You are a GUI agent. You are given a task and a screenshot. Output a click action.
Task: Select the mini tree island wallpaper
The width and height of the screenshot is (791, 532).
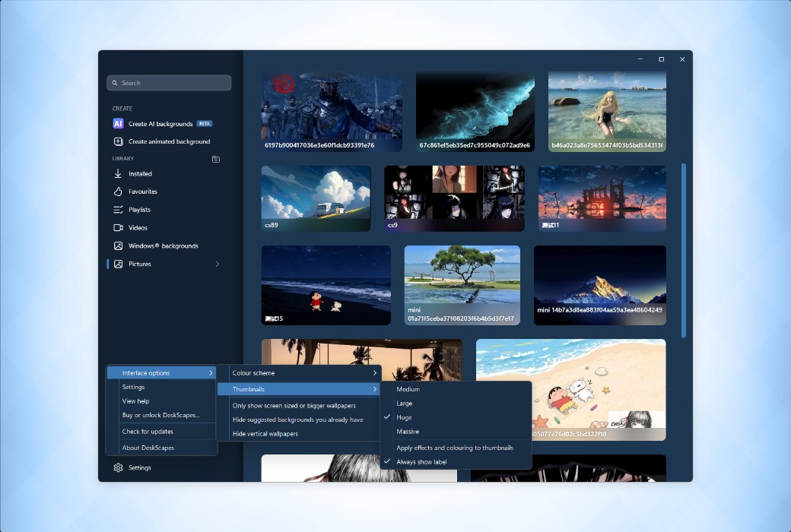click(462, 286)
